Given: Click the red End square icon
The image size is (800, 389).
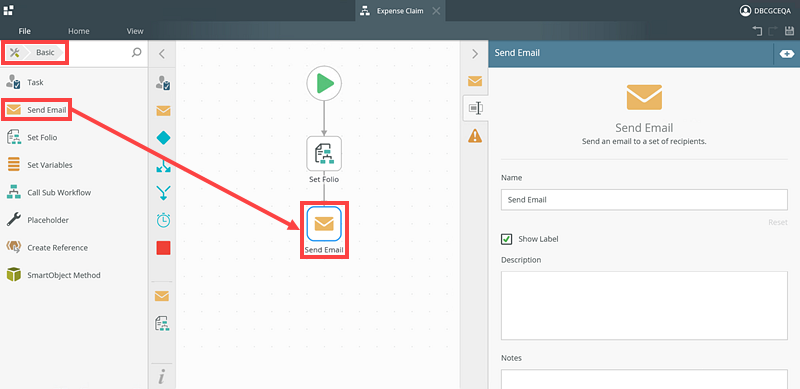Looking at the screenshot, I should (x=163, y=248).
